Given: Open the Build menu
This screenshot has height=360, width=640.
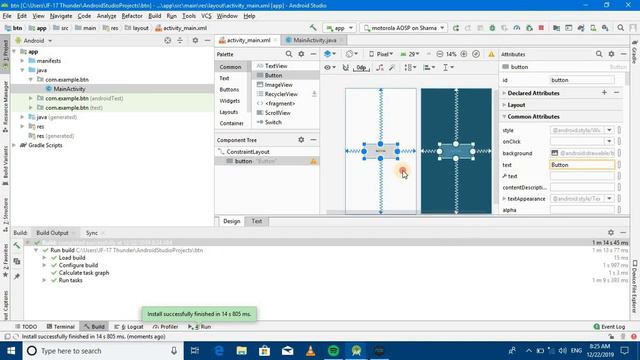Looking at the screenshot, I should click(154, 16).
